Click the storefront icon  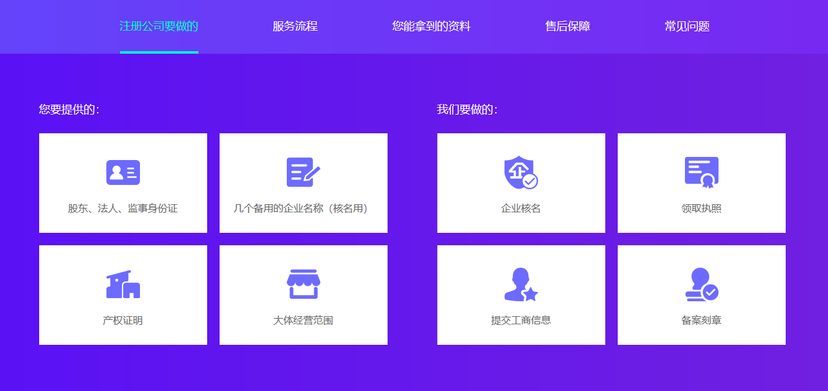303,284
